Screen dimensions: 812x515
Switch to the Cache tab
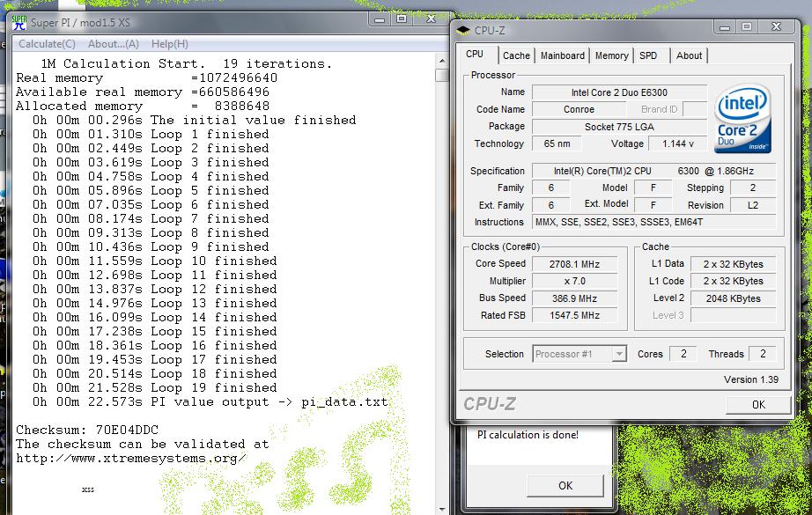coord(516,55)
